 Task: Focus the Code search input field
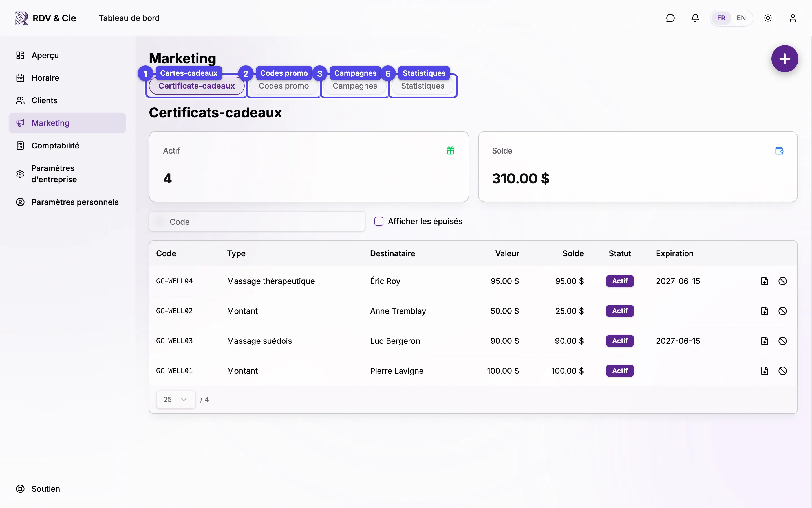pyautogui.click(x=257, y=222)
